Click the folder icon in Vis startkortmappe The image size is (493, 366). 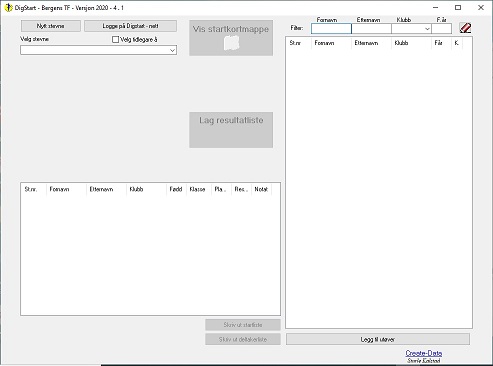231,43
